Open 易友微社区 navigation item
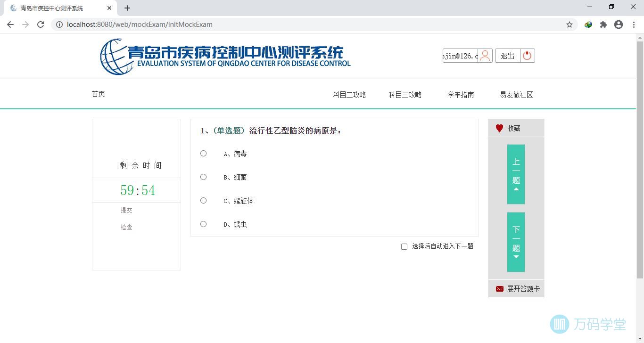The image size is (644, 343). pyautogui.click(x=516, y=95)
